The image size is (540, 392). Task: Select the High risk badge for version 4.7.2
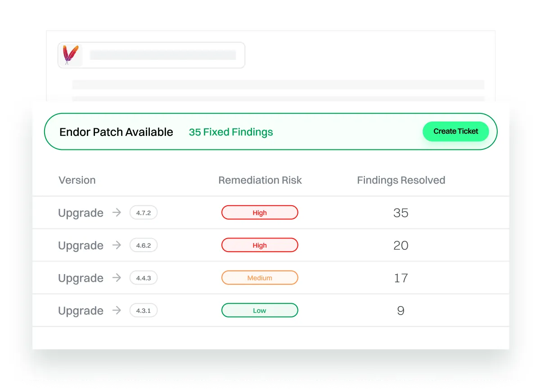pyautogui.click(x=260, y=212)
